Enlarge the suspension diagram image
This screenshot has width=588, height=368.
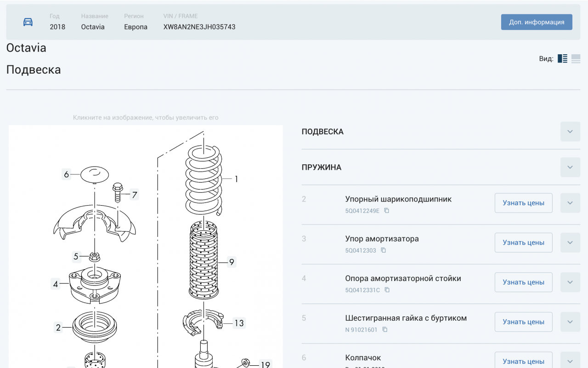tap(146, 246)
